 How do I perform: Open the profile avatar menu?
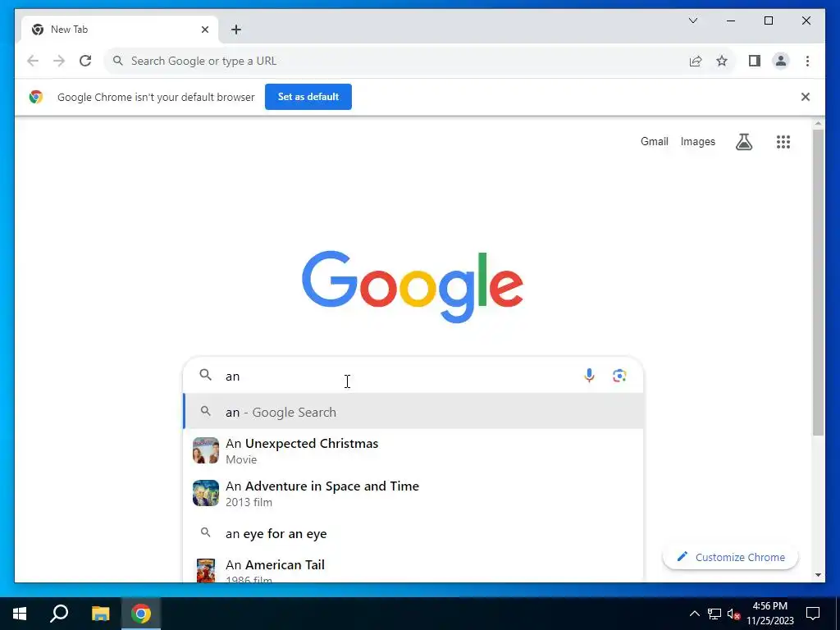781,61
